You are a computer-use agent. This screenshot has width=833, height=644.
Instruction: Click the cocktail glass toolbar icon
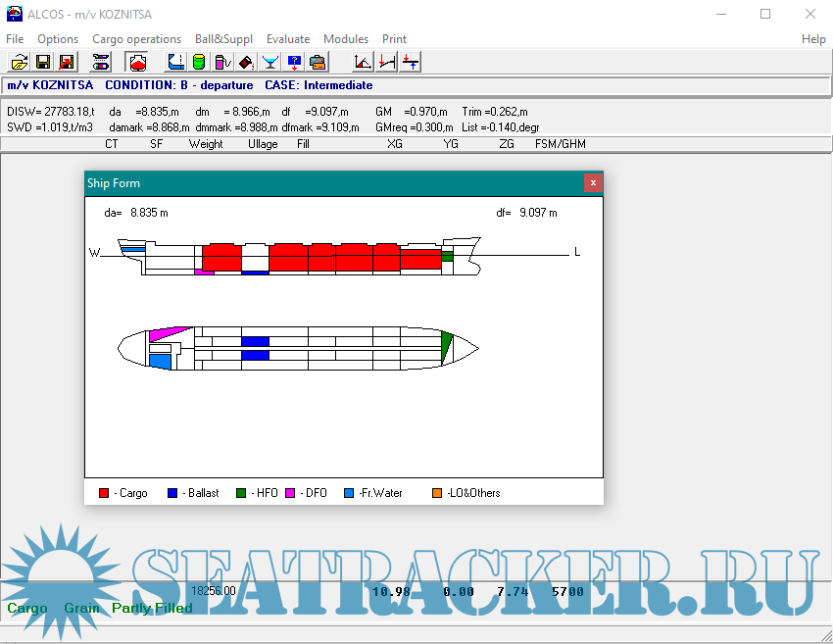[270, 62]
